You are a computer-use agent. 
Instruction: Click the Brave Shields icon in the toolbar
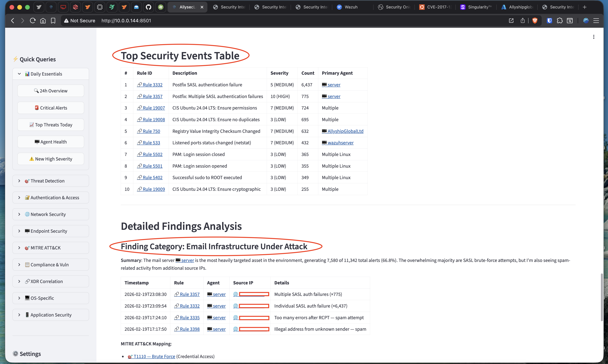click(549, 21)
